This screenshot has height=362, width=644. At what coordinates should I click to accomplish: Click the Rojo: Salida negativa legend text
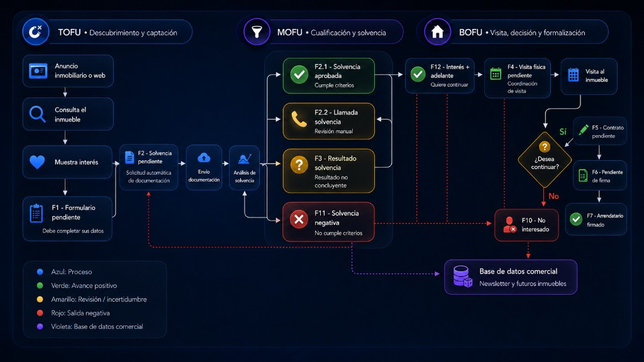pos(80,313)
